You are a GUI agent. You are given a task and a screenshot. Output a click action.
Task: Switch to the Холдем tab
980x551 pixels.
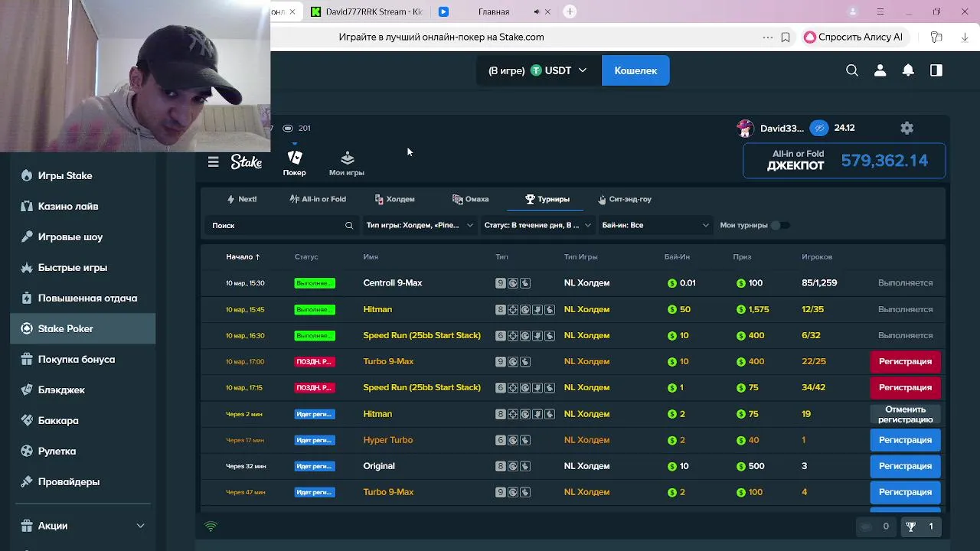[x=394, y=199]
